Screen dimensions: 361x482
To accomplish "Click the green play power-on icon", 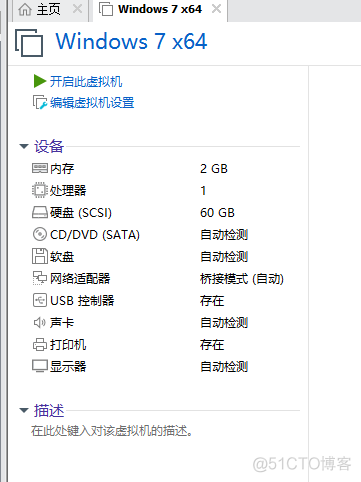I will point(40,81).
